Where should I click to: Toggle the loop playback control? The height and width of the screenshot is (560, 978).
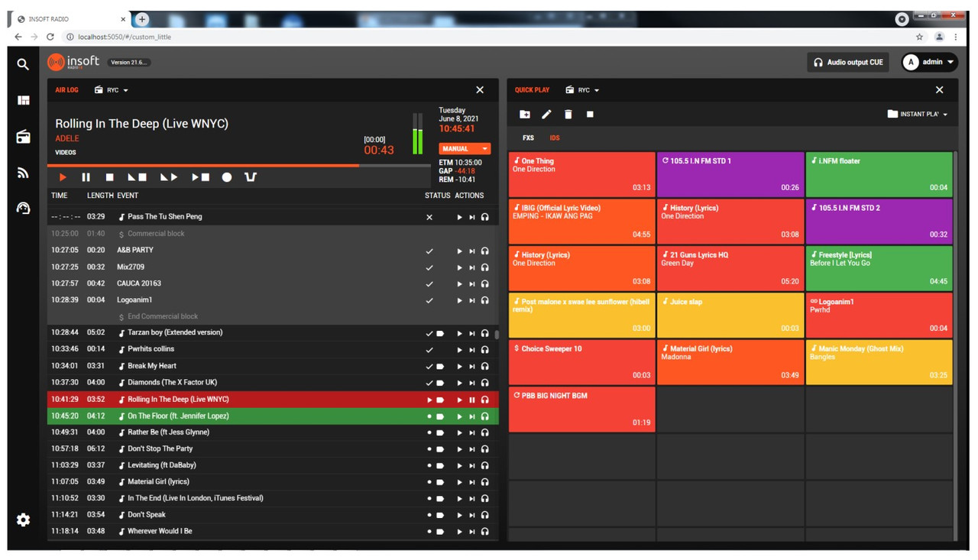tap(250, 177)
